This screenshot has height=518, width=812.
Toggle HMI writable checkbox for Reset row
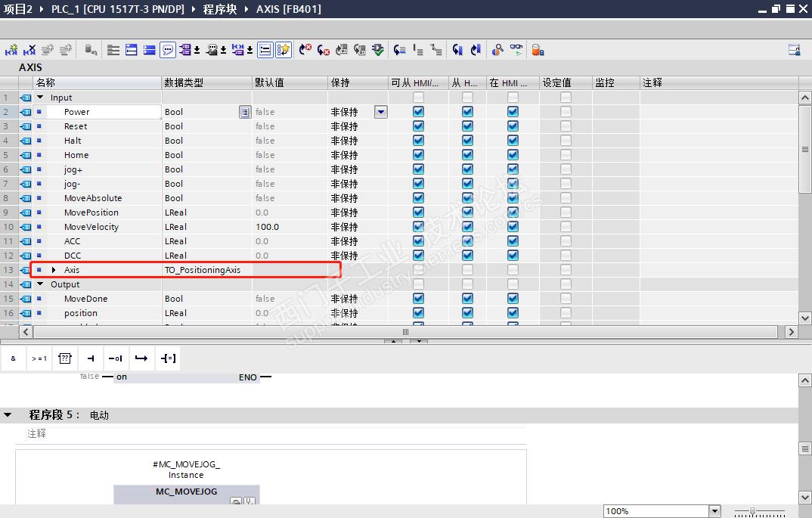468,126
